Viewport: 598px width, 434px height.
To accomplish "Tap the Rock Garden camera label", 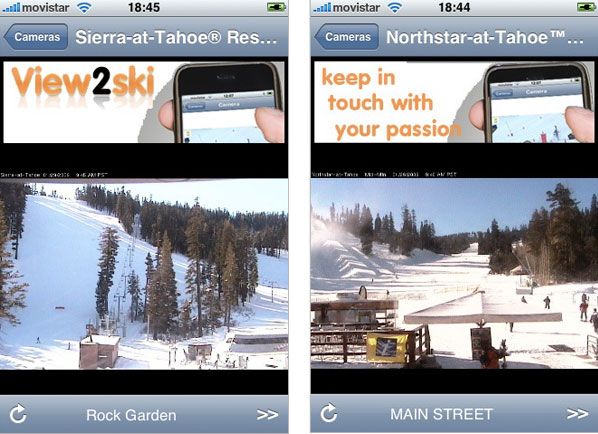I will [x=131, y=415].
